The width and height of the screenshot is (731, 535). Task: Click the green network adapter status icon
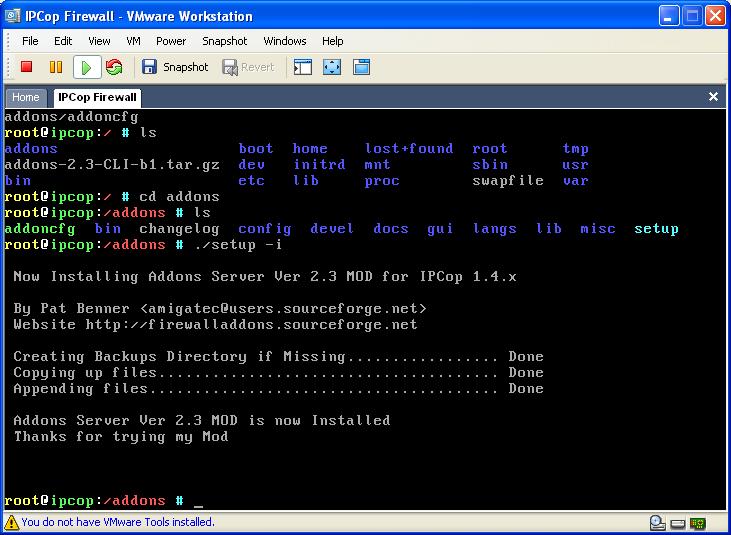click(698, 523)
